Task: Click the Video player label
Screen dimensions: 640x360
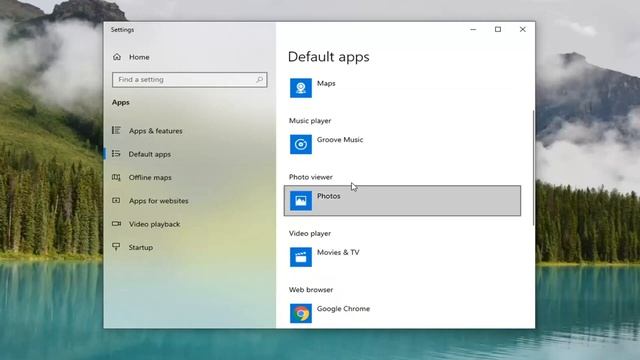Action: tap(310, 233)
